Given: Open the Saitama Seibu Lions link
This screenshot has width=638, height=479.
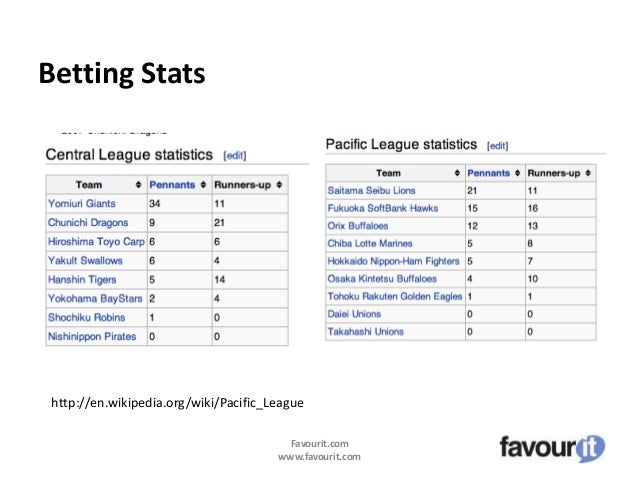Looking at the screenshot, I should (371, 190).
